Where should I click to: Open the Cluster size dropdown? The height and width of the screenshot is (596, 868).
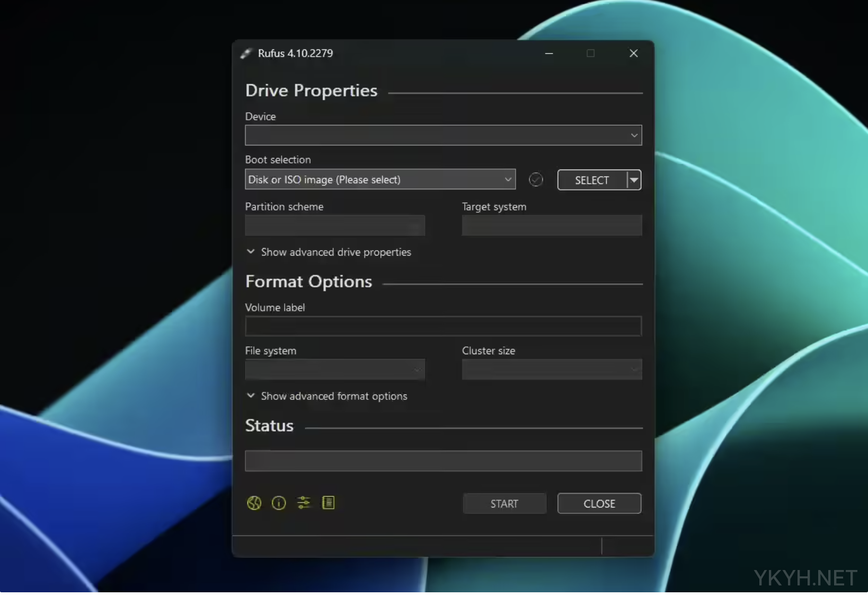click(x=634, y=370)
